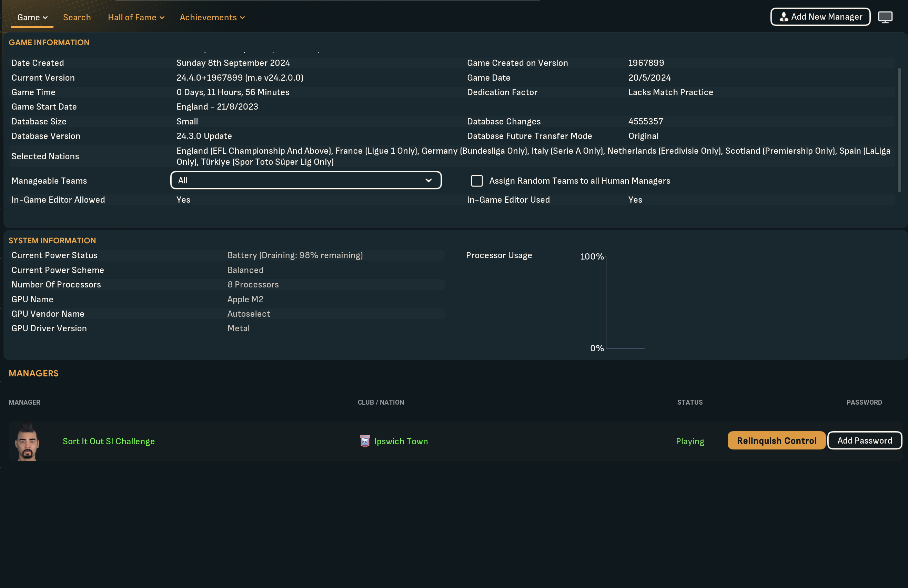
Task: Click the Battery Draining 98% remaining text
Action: point(295,255)
